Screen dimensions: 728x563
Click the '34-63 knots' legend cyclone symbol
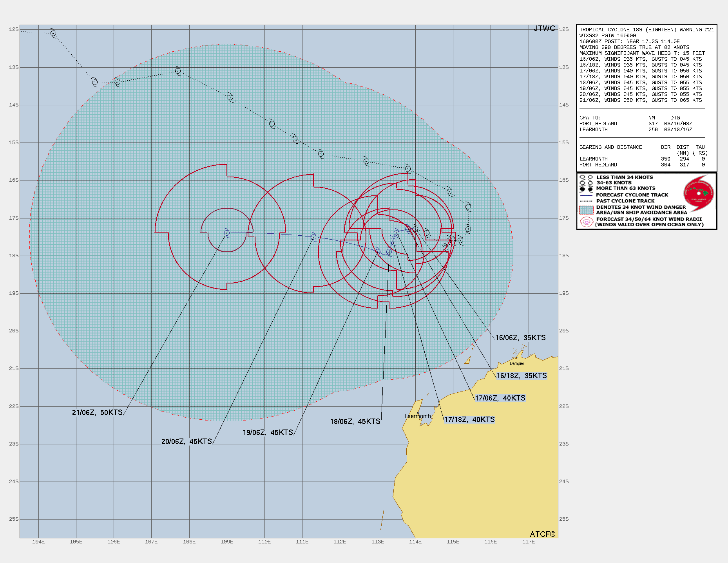586,183
